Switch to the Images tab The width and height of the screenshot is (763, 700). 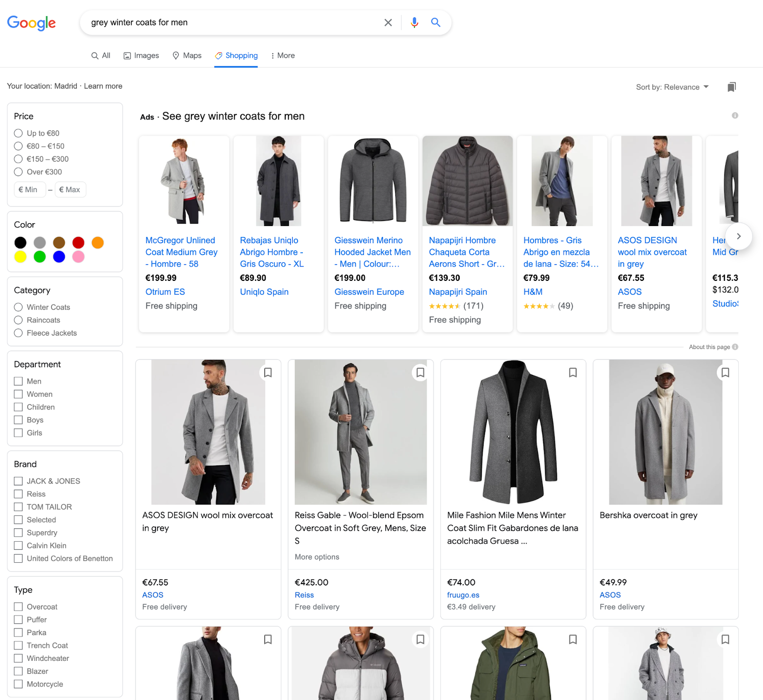click(141, 55)
